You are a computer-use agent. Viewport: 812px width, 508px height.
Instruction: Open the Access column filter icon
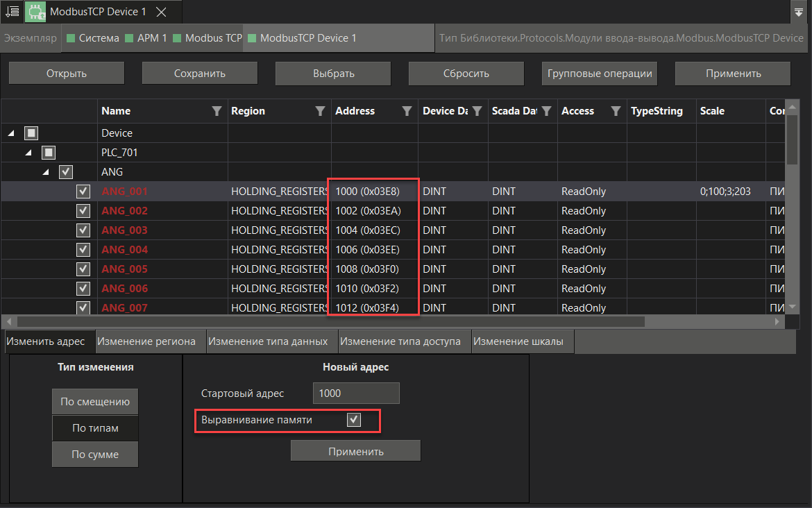click(x=616, y=111)
